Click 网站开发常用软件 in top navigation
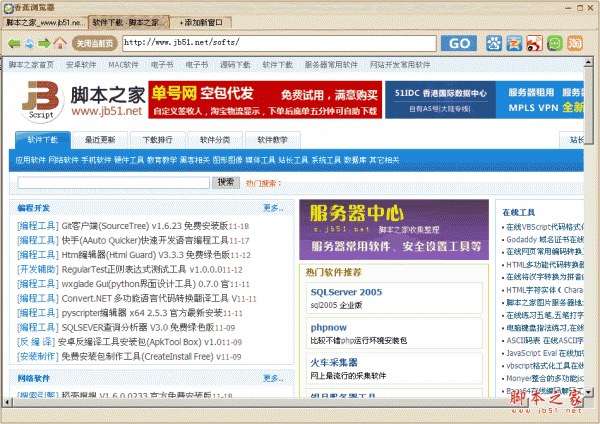This screenshot has height=424, width=600. tap(400, 65)
